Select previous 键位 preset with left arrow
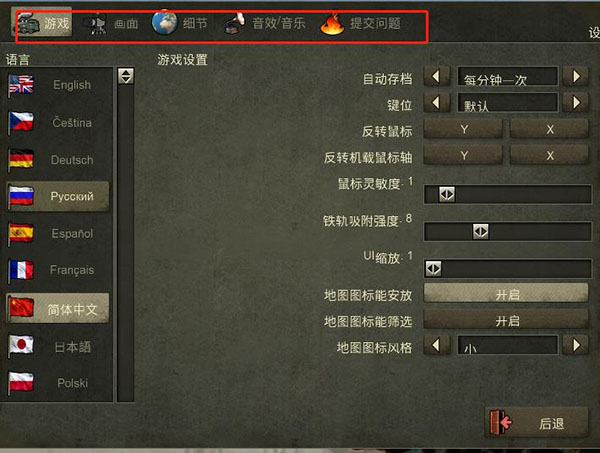This screenshot has width=600, height=453. [x=437, y=103]
